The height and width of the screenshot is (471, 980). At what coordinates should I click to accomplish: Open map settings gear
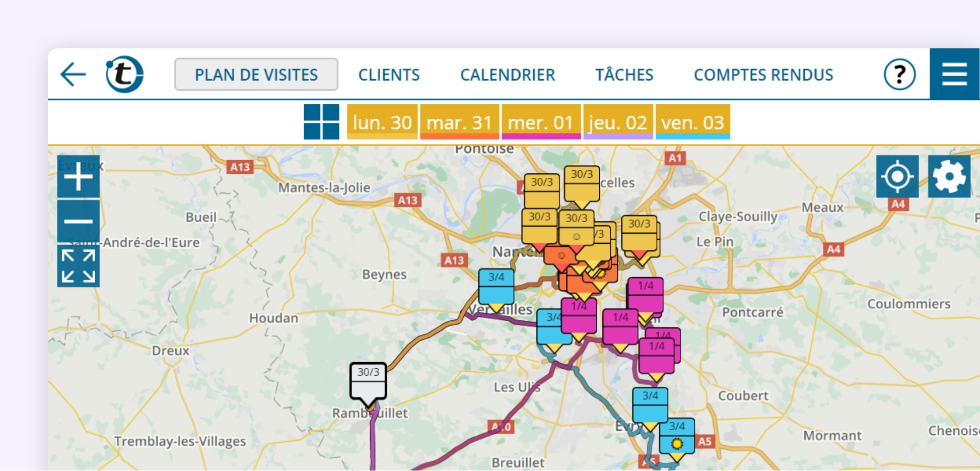pyautogui.click(x=949, y=177)
